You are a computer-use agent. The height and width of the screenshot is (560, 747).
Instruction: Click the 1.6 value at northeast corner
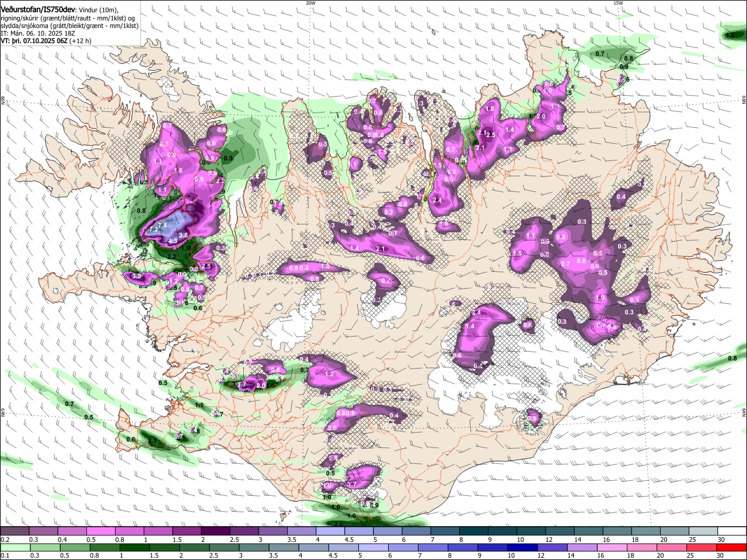[x=730, y=36]
